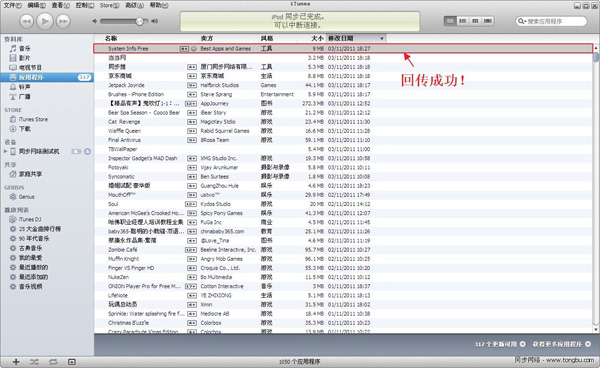Click the vertical scrollbar thumb

point(596,57)
